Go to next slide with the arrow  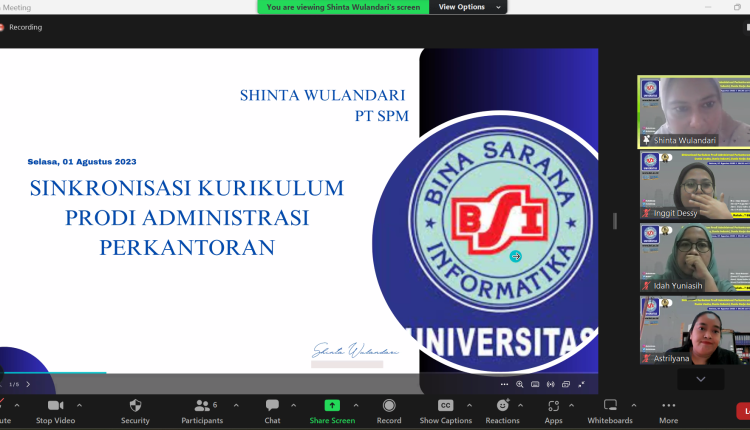click(x=28, y=384)
